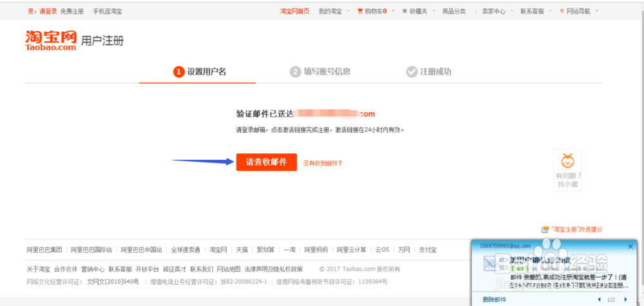The image size is (644, 306).
Task: Click the 淘宝注册 改进建议 feedback icon
Action: [545, 229]
